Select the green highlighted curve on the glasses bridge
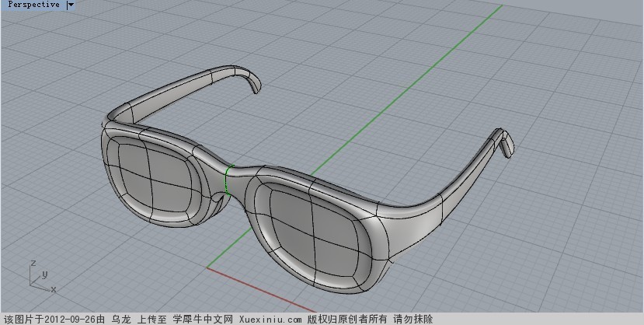 pyautogui.click(x=228, y=180)
